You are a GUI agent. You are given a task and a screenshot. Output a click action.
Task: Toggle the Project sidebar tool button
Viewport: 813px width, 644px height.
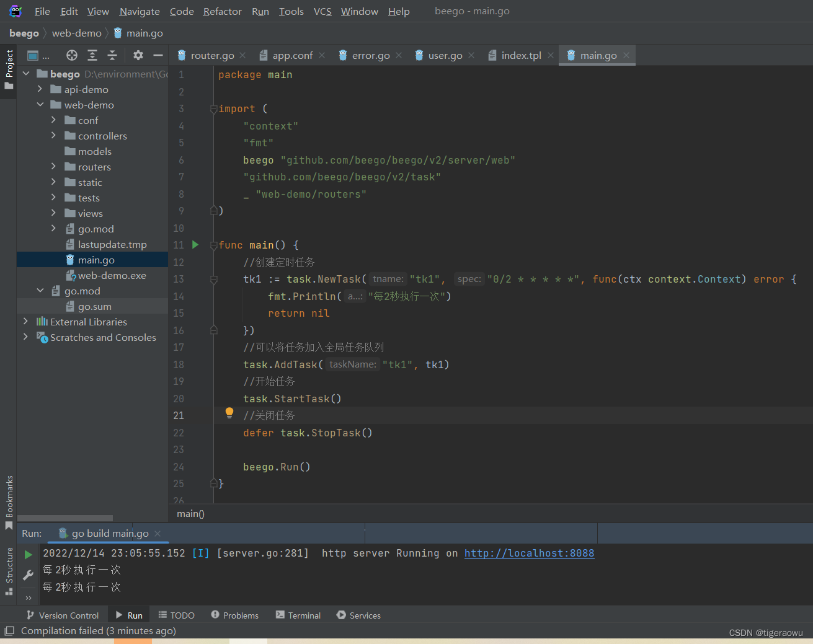[x=9, y=69]
